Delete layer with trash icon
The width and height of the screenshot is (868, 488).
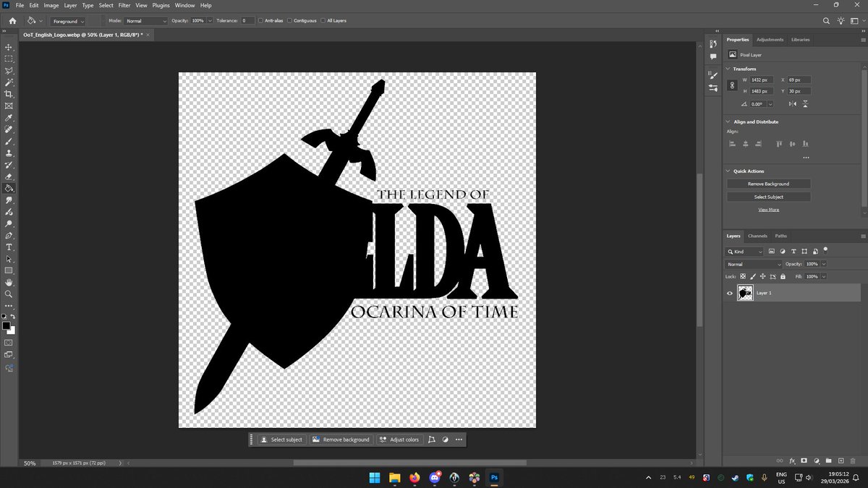[852, 461]
